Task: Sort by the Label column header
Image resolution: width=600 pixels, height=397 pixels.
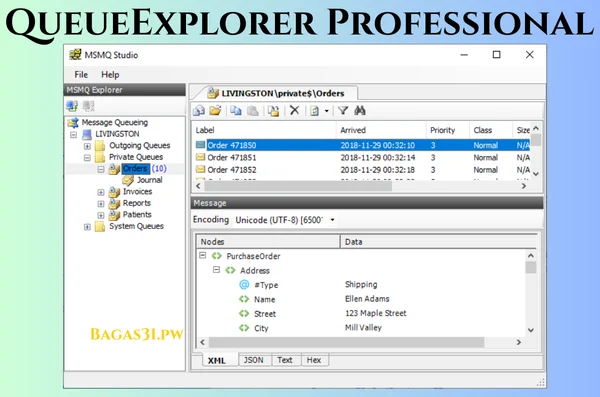Action: (264, 130)
